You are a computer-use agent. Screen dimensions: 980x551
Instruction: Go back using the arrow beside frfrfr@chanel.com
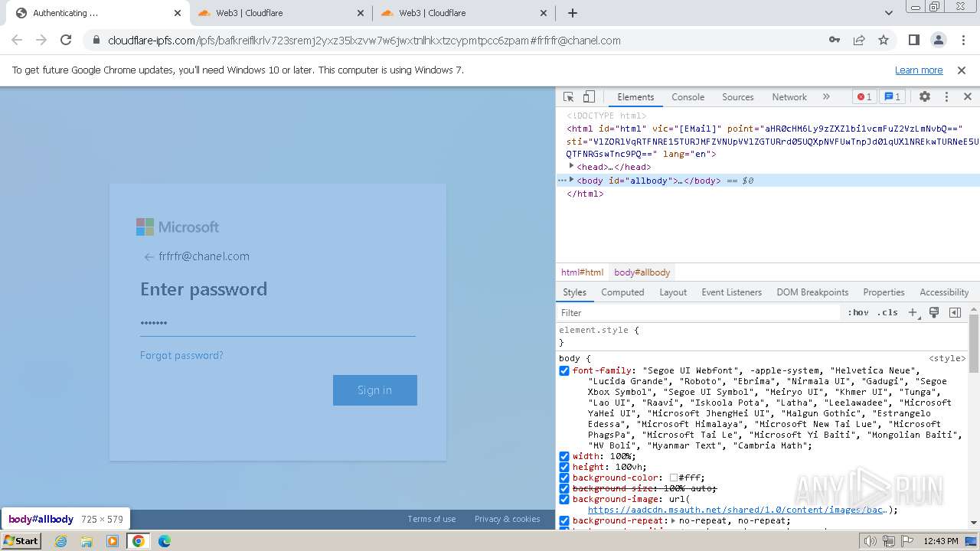(x=149, y=257)
